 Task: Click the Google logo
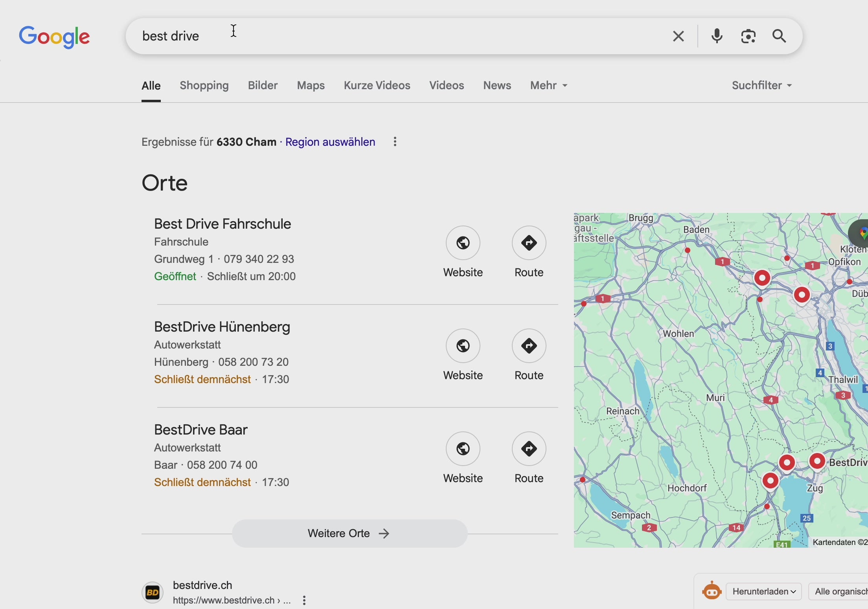(54, 37)
